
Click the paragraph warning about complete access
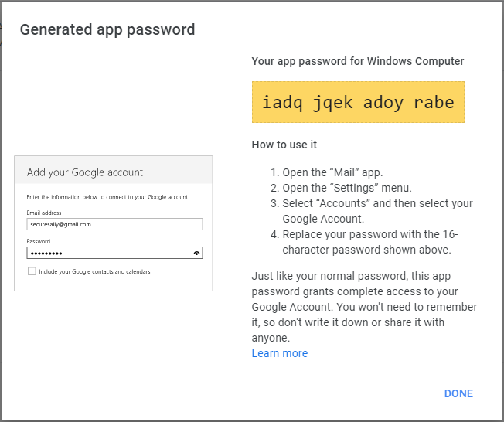[365, 307]
